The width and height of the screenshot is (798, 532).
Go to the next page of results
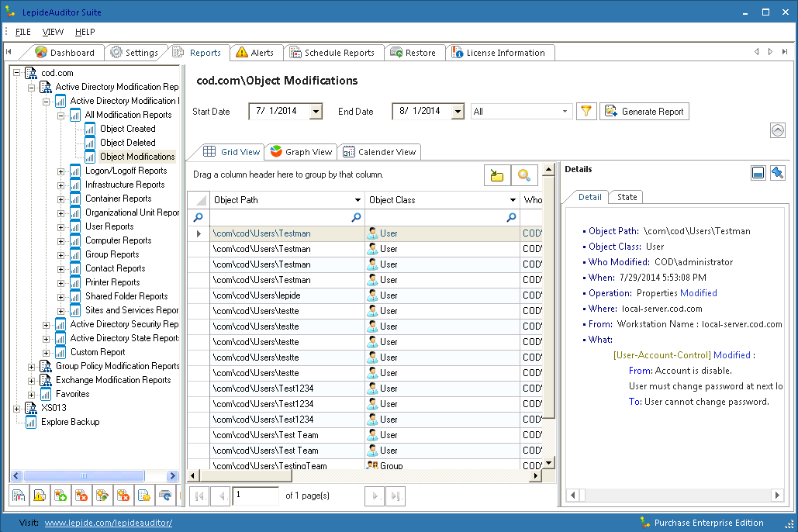pyautogui.click(x=375, y=496)
